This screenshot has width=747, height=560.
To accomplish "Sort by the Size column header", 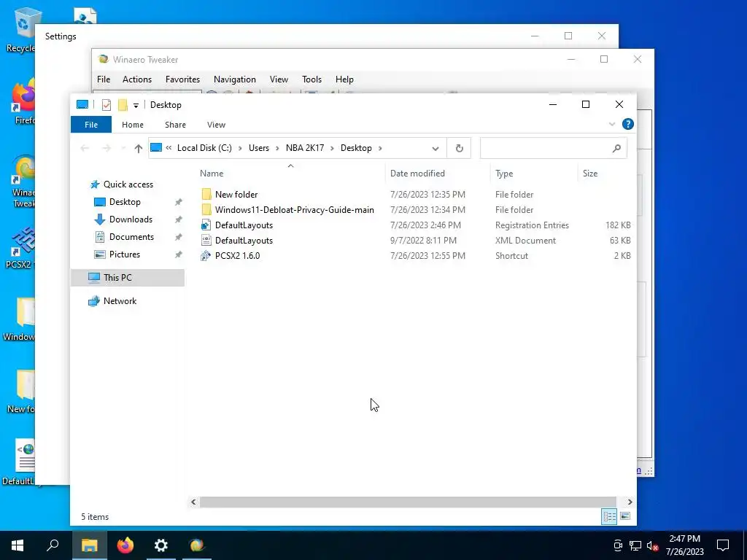I will coord(589,174).
